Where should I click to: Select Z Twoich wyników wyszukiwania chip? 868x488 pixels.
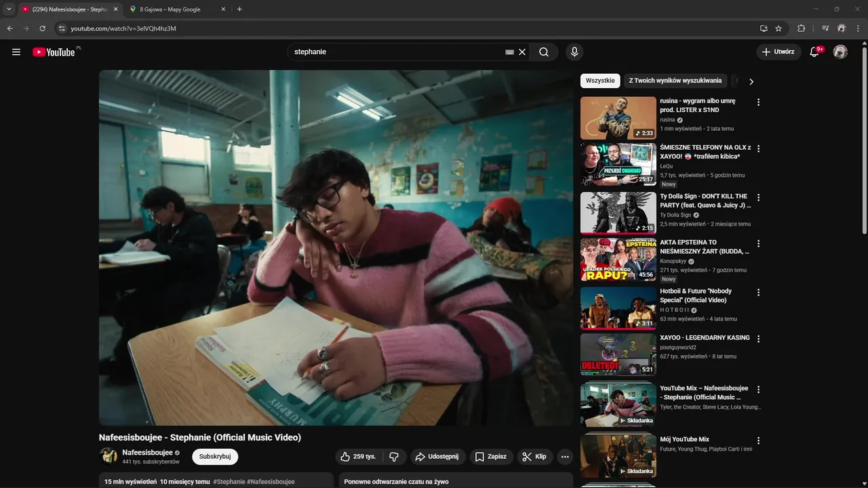coord(675,81)
